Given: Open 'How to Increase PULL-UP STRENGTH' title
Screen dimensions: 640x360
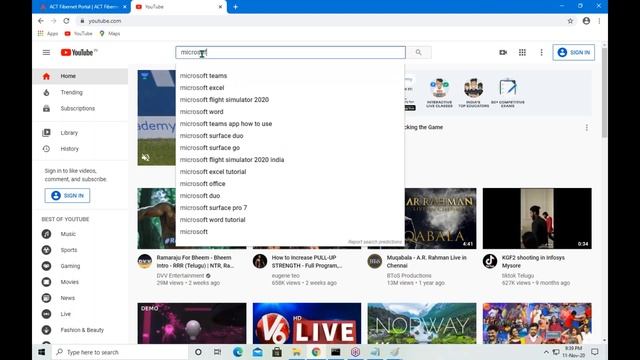Looking at the screenshot, I should (x=307, y=262).
